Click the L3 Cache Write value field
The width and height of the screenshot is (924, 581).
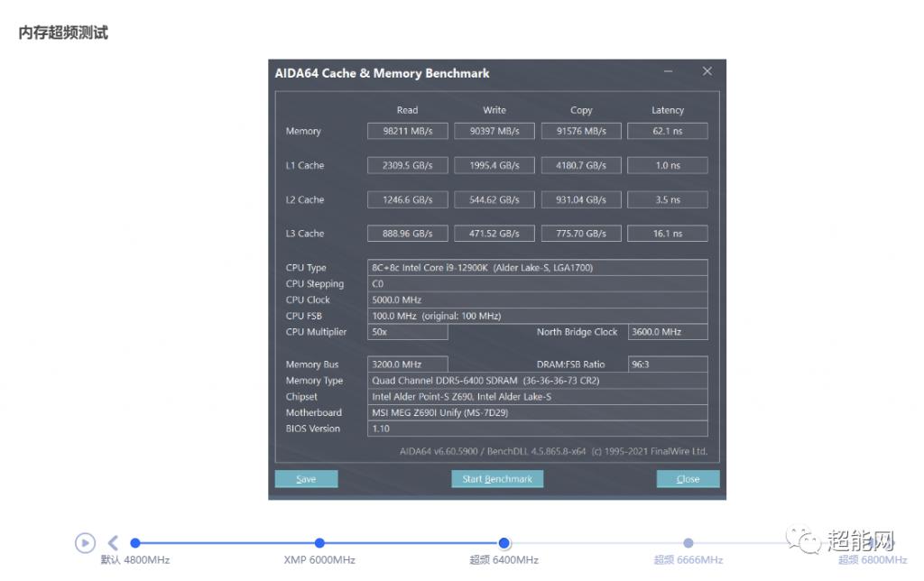click(494, 234)
